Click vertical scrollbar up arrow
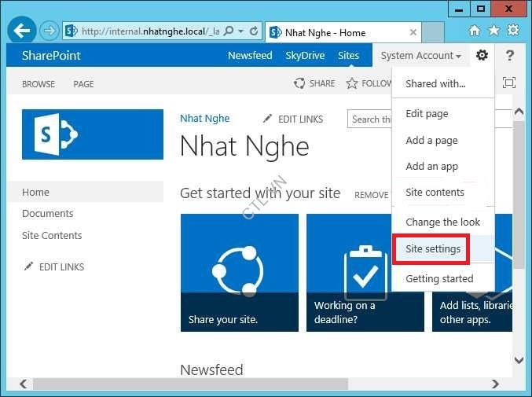The width and height of the screenshot is (532, 397). coord(519,112)
